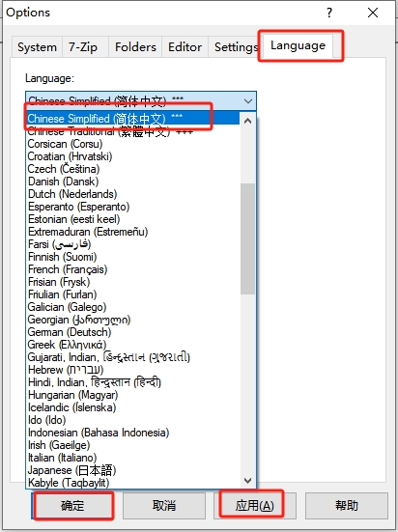Image resolution: width=398 pixels, height=532 pixels.
Task: Pick the Gujarati, Indian entry
Action: pos(133,357)
